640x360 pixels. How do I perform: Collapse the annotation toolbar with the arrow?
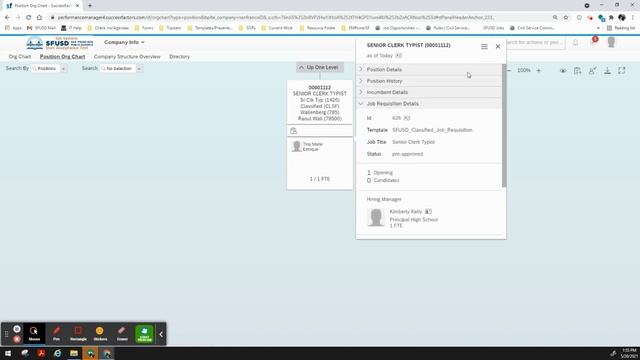161,334
